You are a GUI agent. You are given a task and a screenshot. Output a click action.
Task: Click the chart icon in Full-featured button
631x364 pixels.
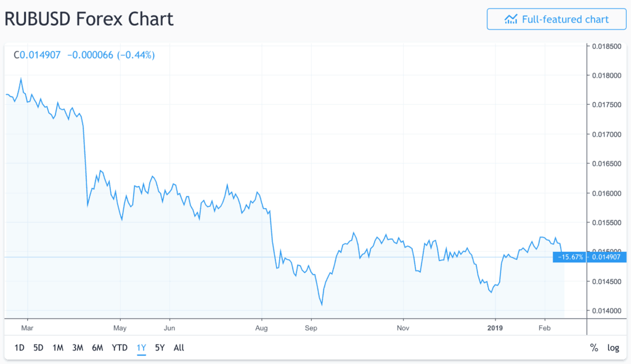pyautogui.click(x=511, y=19)
